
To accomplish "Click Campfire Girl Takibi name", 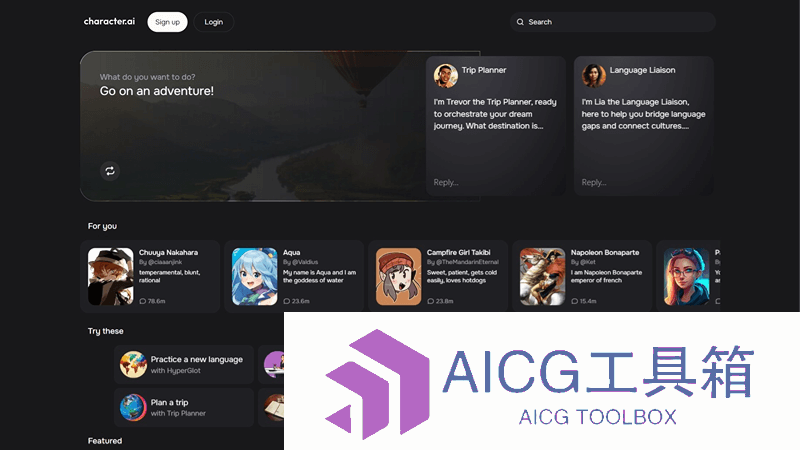I will pos(459,253).
